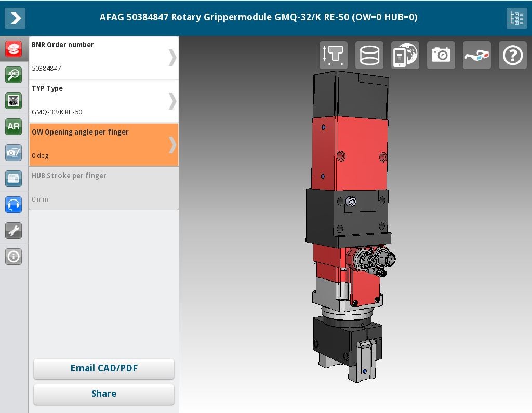Expand OW Opening angle per finger
This screenshot has width=532, height=413.
click(104, 144)
